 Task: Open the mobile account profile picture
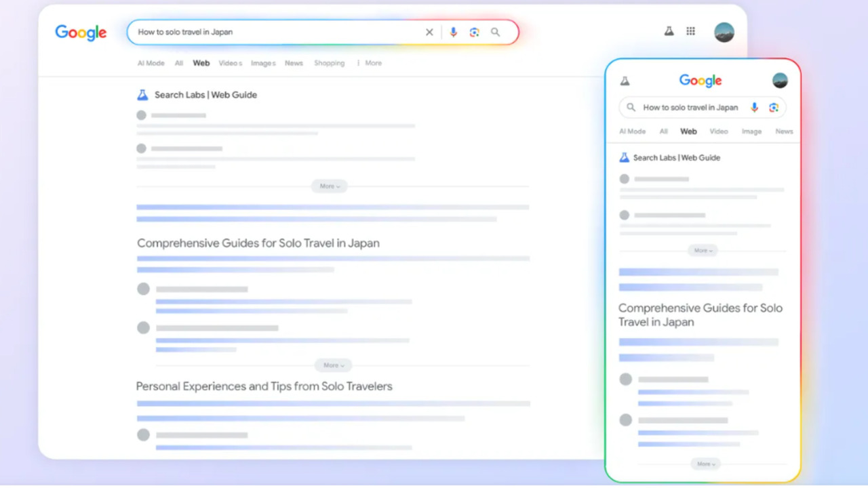(x=780, y=80)
